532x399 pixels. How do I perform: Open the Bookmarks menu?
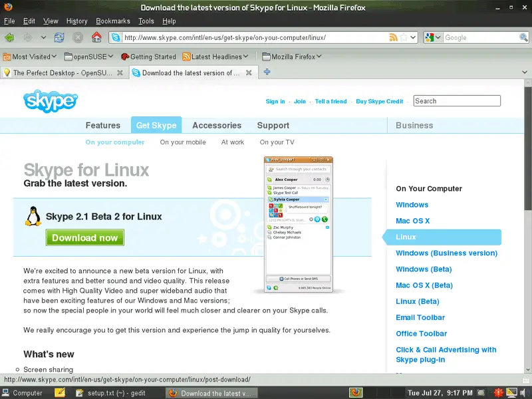[x=113, y=21]
